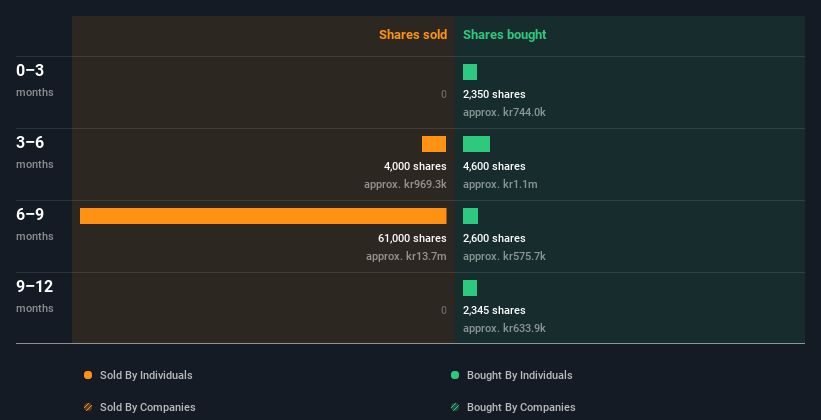
Task: Click the 61,000 shares value
Action: 412,238
